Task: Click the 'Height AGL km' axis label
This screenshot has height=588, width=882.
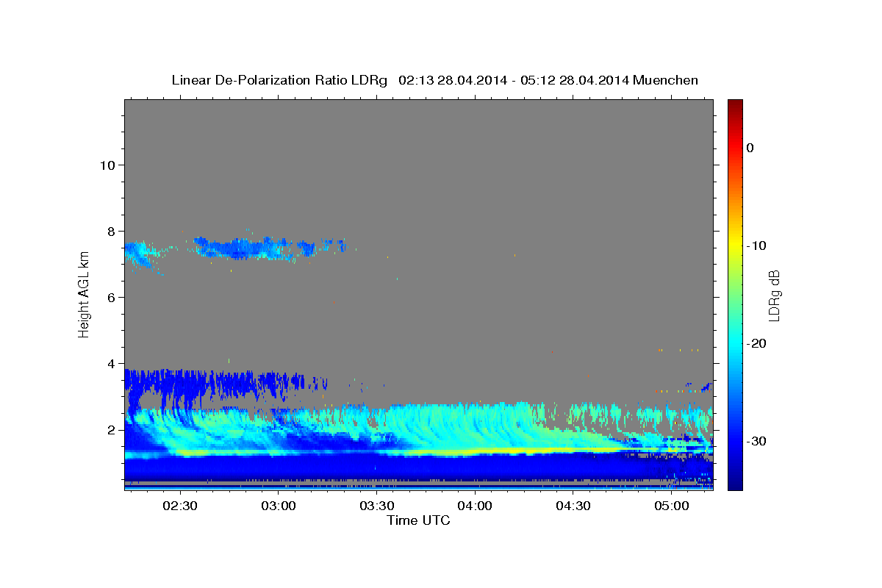Action: point(84,295)
